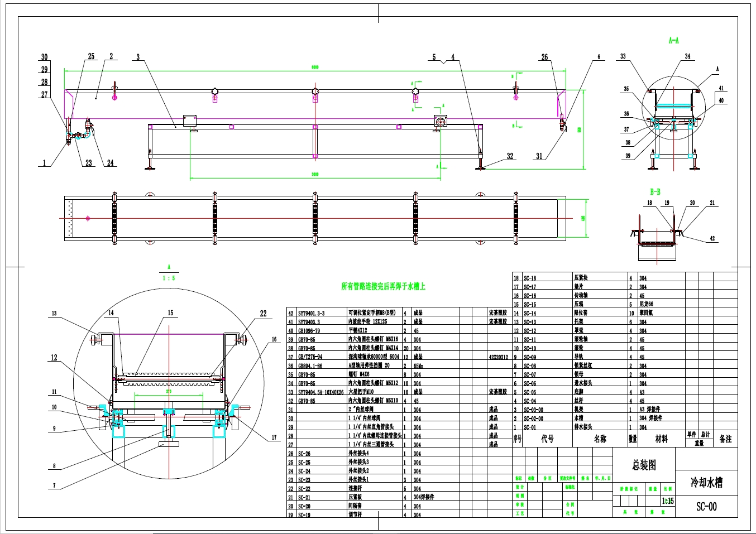Click part name 限位套
This screenshot has width=756, height=534.
coord(581,312)
